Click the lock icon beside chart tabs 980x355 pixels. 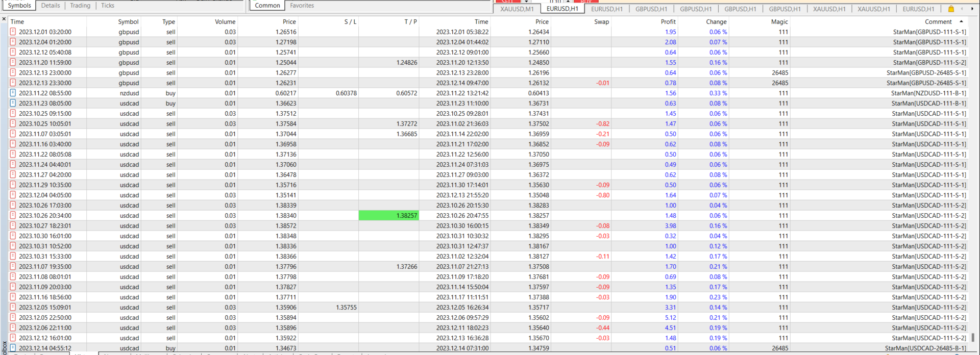pos(951,9)
